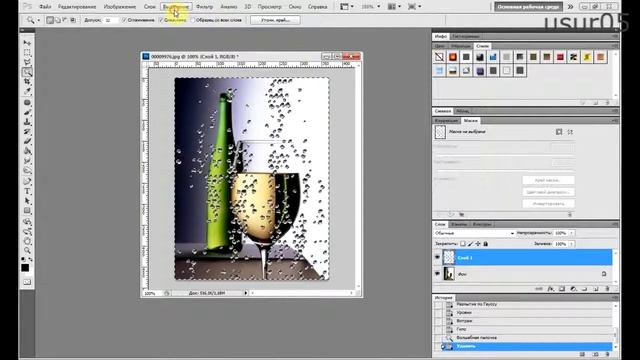Select the Hand tool
The image size is (640, 360).
[27, 241]
